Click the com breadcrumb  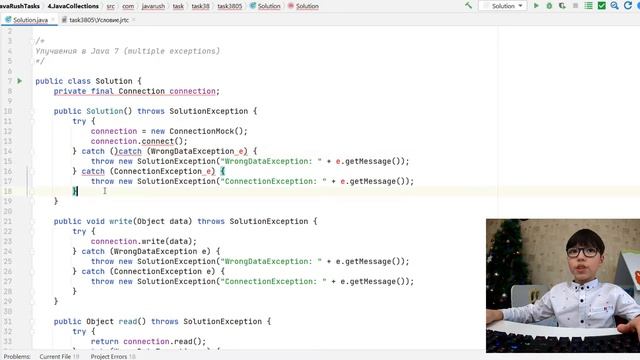[x=128, y=6]
